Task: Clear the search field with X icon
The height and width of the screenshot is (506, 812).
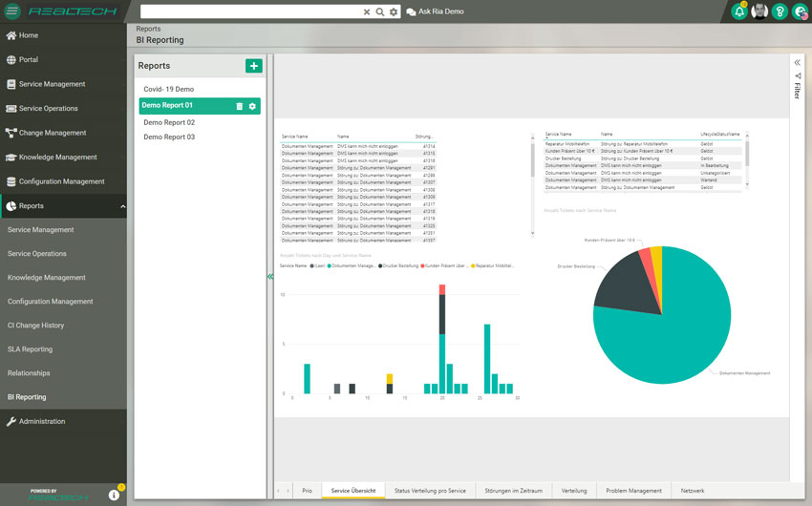Action: [367, 11]
